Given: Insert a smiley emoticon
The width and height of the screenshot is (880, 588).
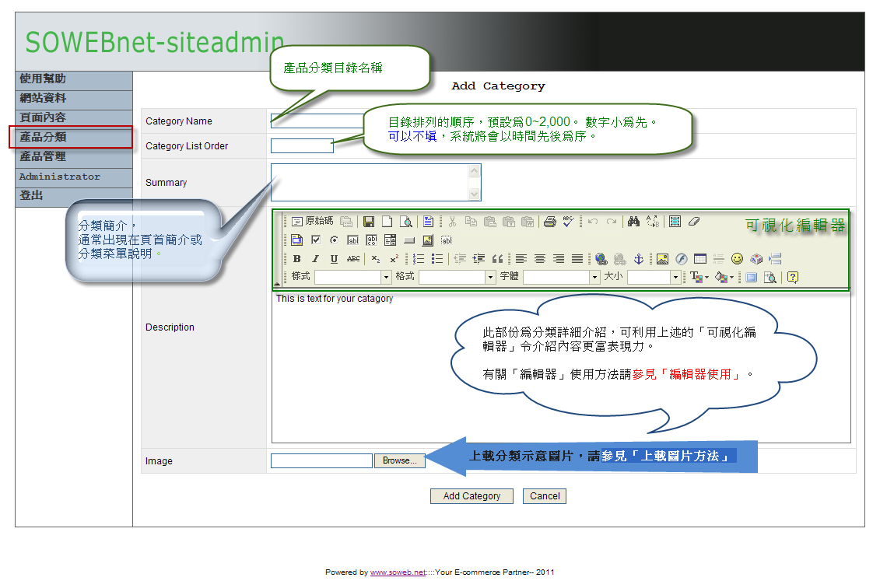Looking at the screenshot, I should [x=736, y=259].
